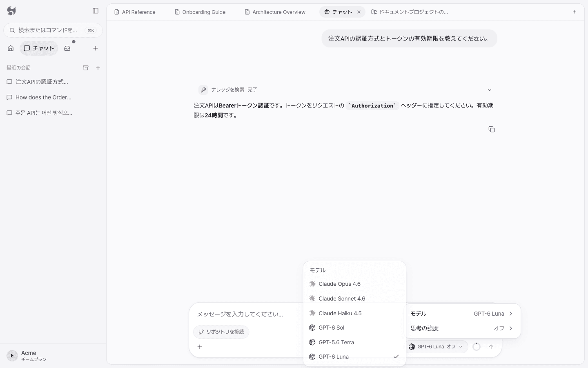Select GPT-6 Sol model
Viewport: 588px width, 368px height.
[354, 328]
